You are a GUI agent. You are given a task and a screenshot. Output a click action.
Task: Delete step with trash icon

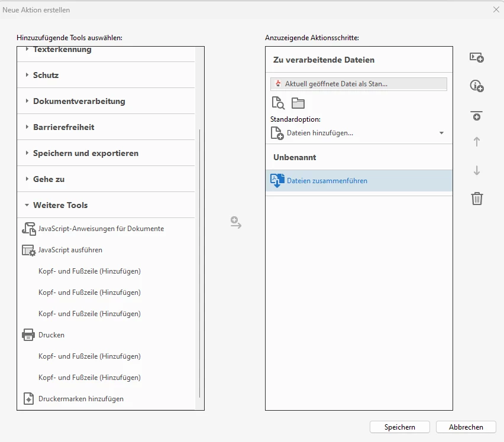point(477,199)
